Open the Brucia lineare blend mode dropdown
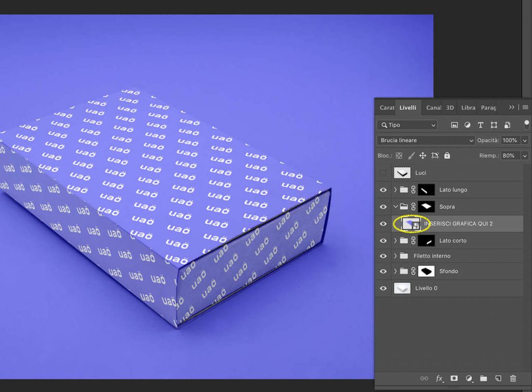532x392 pixels. point(426,140)
